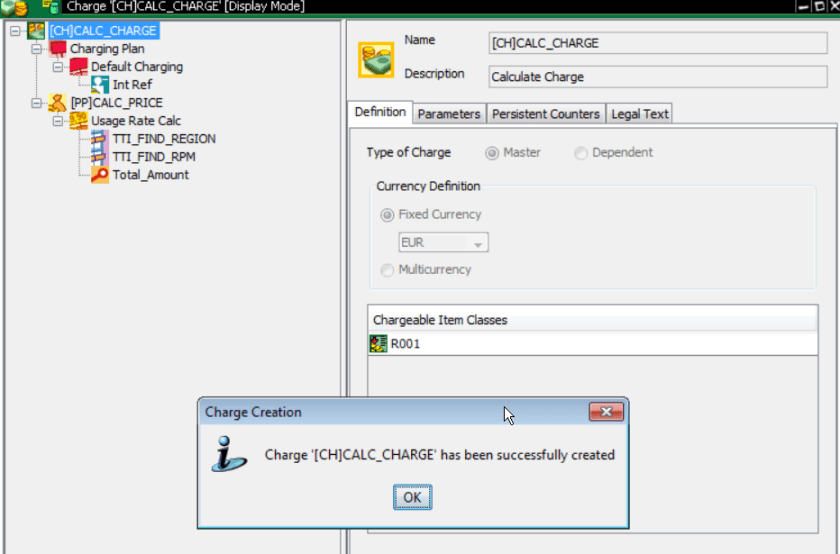Confirm with the OK button
Viewport: 840px width, 554px height.
412,497
